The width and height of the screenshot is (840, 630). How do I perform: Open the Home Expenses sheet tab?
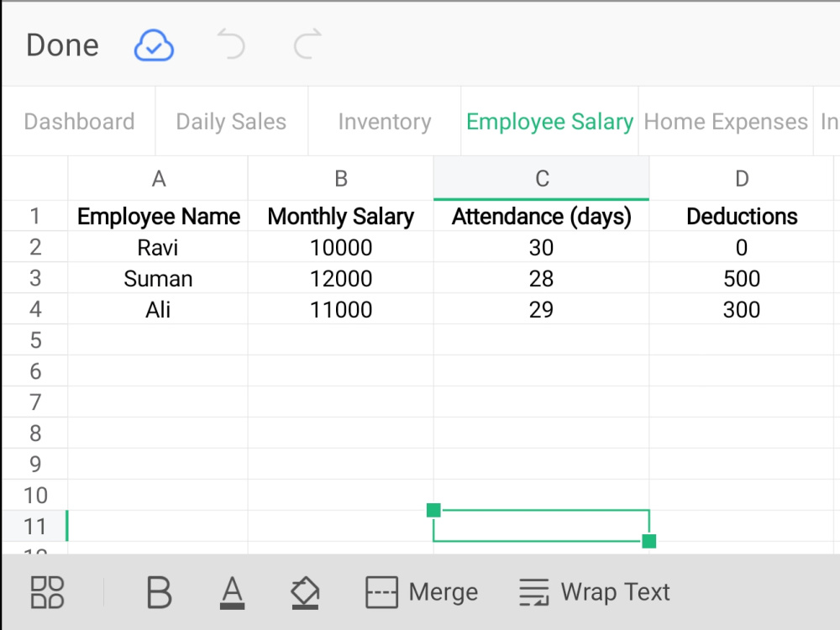pyautogui.click(x=726, y=122)
